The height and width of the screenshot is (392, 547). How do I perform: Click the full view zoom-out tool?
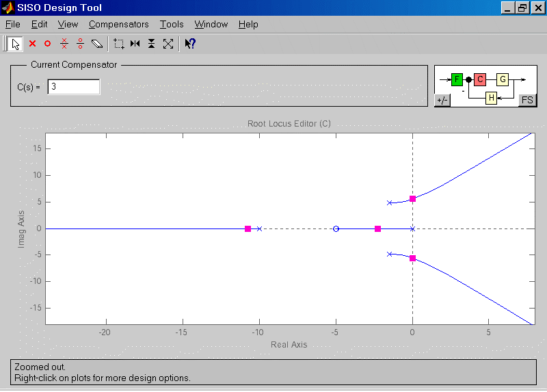168,44
